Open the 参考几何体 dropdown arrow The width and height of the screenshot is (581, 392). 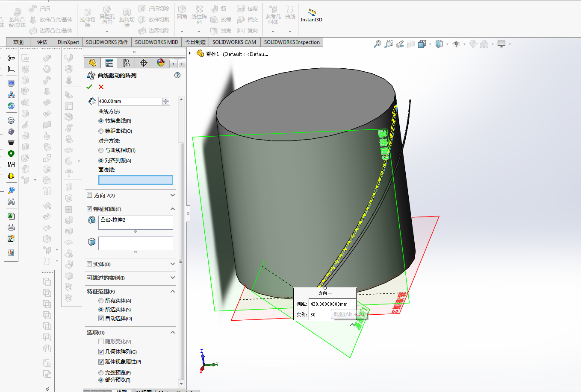coord(273,32)
